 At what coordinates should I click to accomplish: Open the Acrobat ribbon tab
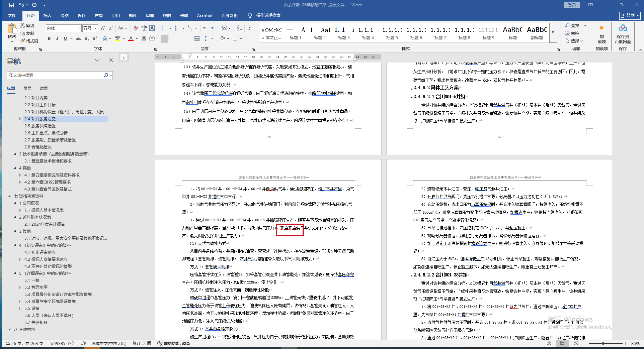(205, 15)
